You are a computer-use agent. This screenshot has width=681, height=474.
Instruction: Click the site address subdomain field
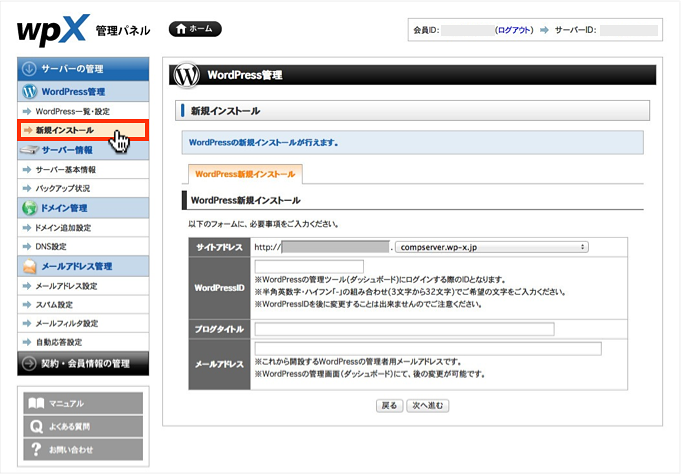pos(335,247)
